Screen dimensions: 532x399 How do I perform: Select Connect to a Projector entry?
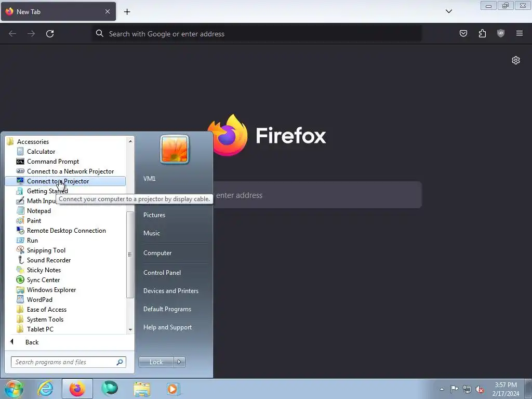65,181
